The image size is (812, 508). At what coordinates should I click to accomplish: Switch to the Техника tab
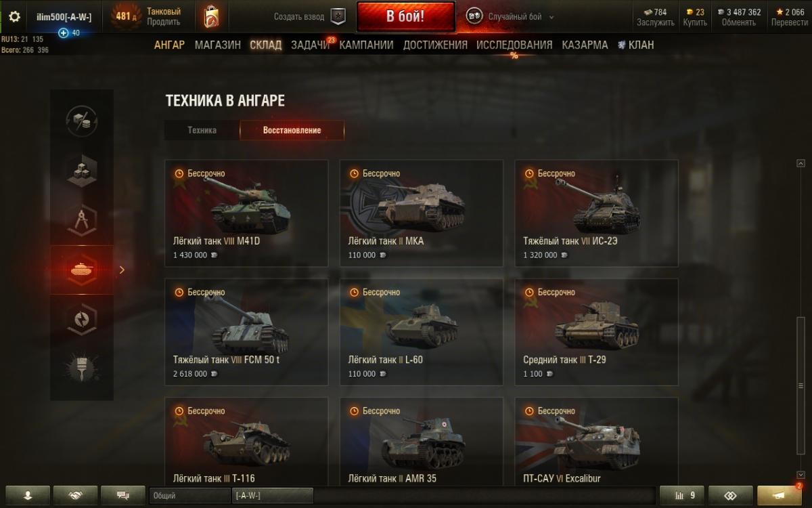click(x=202, y=130)
